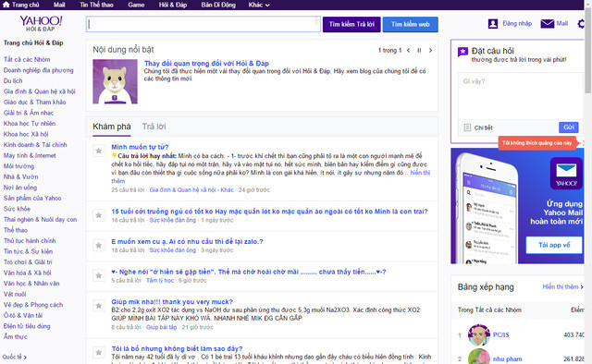Click the Đăng nhập user avatar icon

(493, 24)
